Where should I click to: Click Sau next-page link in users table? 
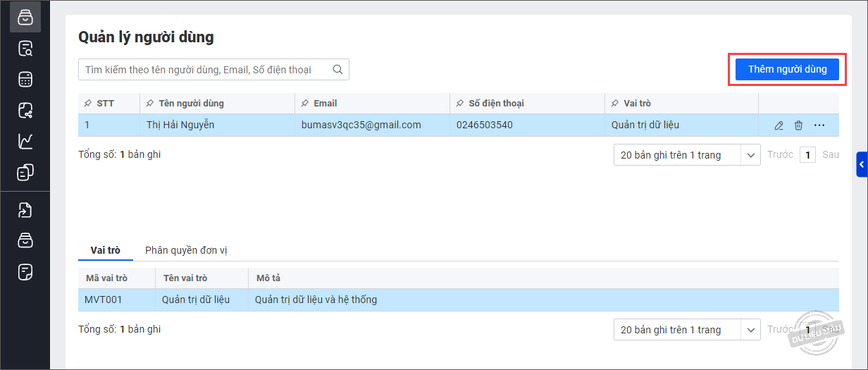[830, 154]
